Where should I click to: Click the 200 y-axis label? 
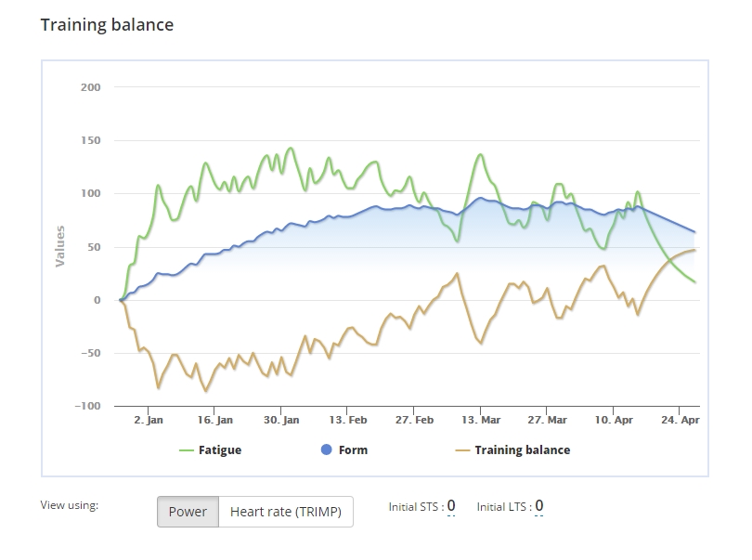point(91,87)
